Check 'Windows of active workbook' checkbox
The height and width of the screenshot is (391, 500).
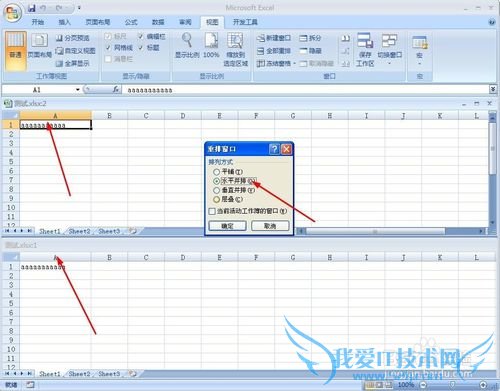click(212, 211)
